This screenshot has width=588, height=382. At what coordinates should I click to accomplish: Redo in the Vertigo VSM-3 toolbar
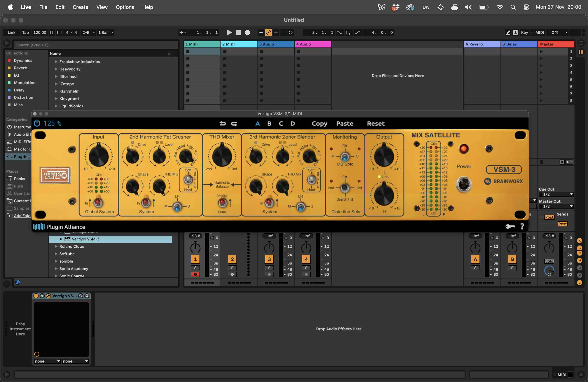click(x=234, y=124)
